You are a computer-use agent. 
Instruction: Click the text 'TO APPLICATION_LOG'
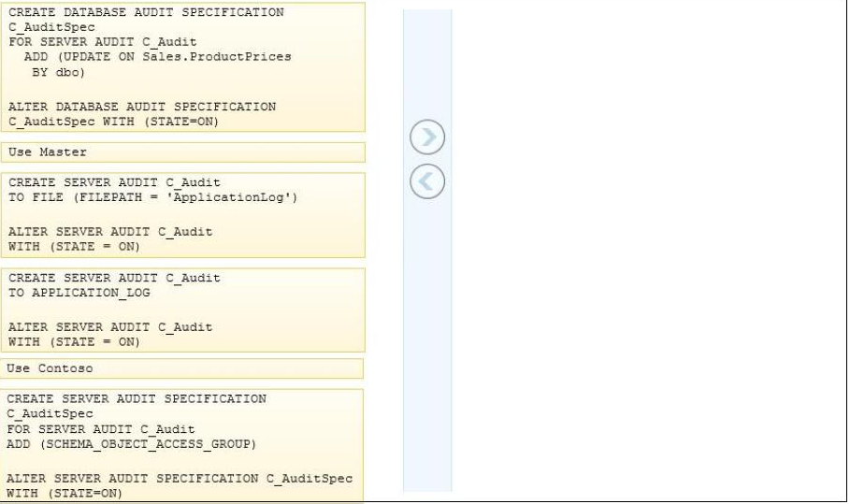click(79, 294)
